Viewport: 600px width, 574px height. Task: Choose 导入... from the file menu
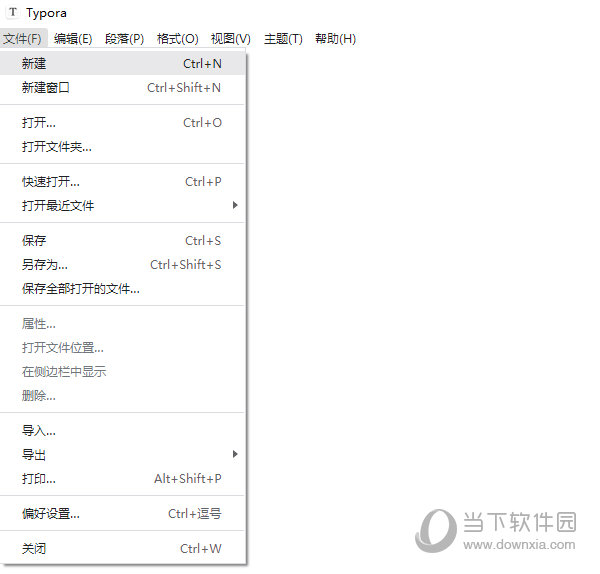coord(122,431)
